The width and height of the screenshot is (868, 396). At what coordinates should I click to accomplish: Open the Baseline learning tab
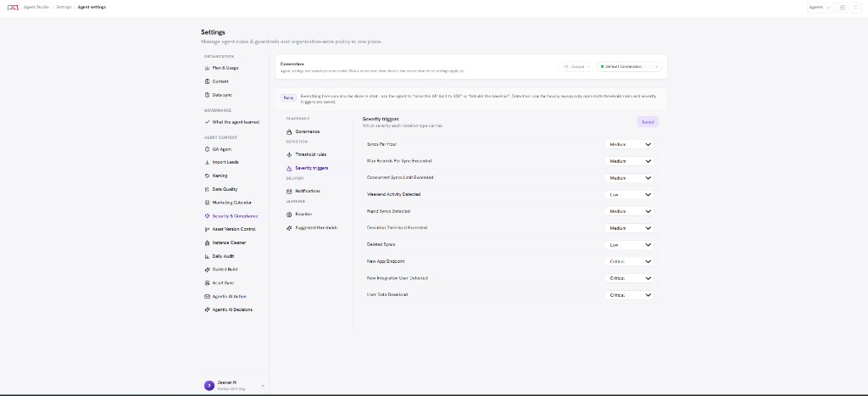(x=299, y=214)
